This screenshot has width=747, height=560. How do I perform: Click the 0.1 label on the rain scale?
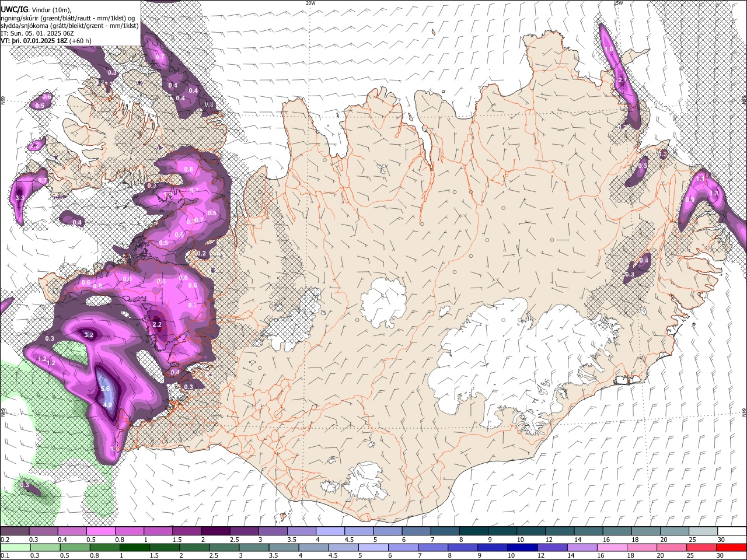(5, 556)
